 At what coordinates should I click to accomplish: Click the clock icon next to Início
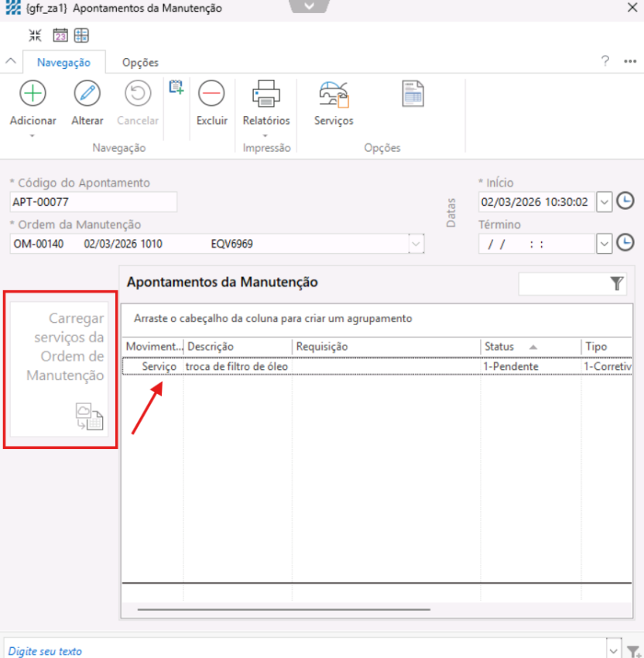point(625,202)
